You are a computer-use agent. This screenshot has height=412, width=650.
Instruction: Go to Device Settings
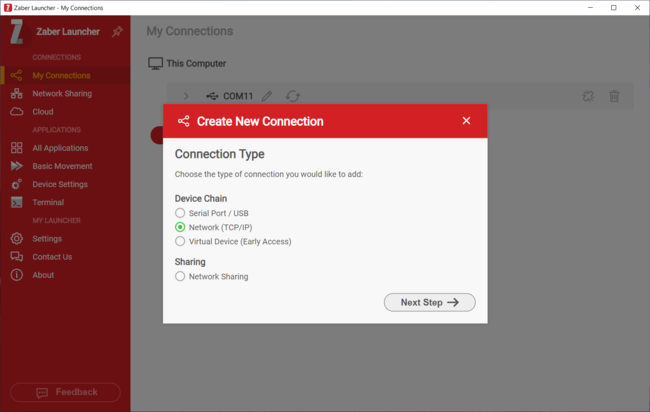point(59,185)
